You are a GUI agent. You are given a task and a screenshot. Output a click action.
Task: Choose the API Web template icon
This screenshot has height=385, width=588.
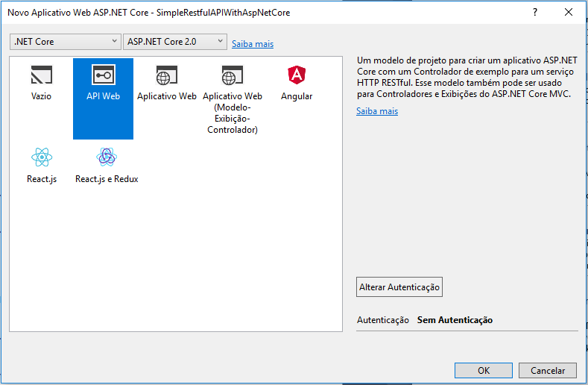pyautogui.click(x=103, y=75)
